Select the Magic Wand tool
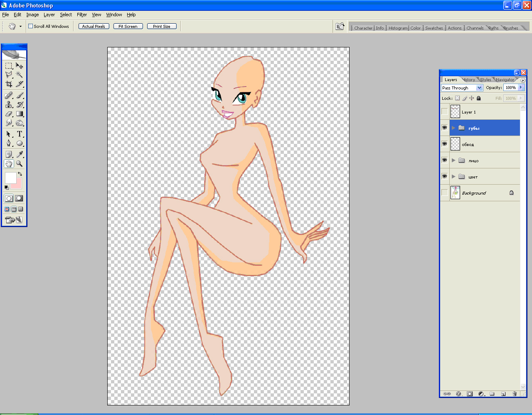 pyautogui.click(x=20, y=75)
